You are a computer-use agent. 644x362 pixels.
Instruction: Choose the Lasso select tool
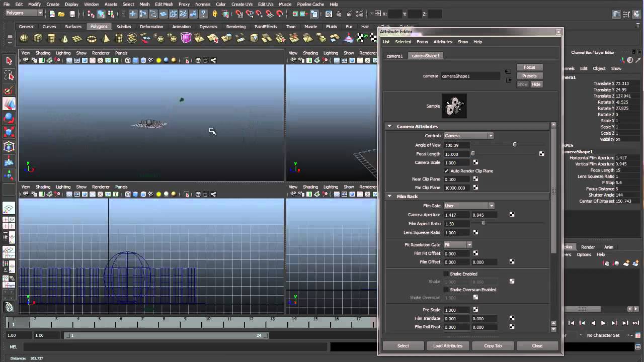click(9, 75)
